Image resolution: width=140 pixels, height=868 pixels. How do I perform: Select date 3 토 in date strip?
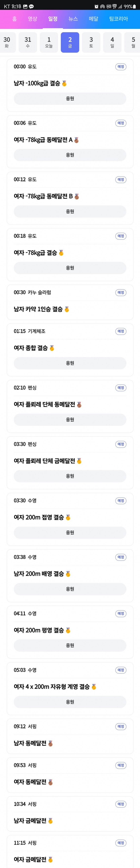(91, 42)
